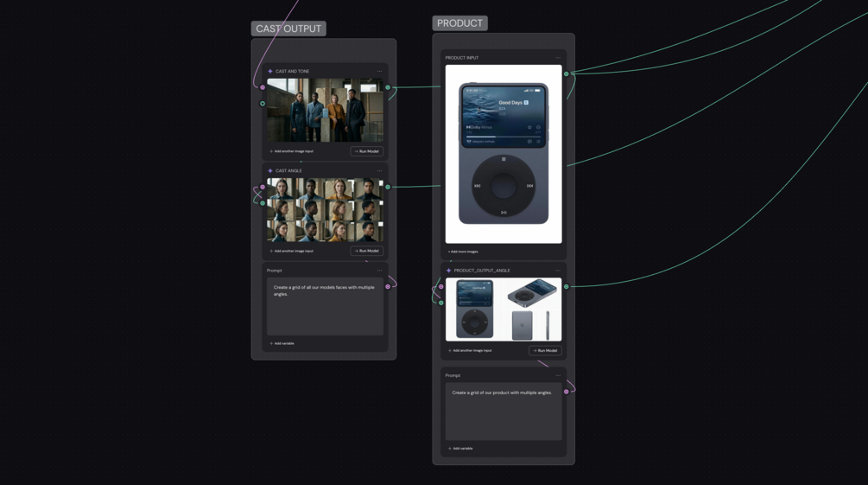Click the Prompt title in the CAST OUTPUT group
868x485 pixels.
(x=274, y=271)
